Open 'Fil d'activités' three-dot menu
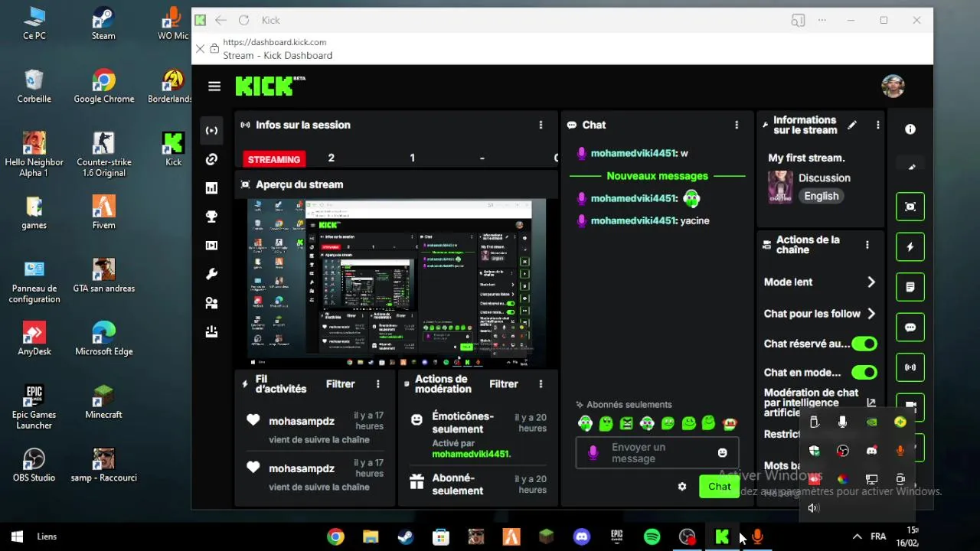 pyautogui.click(x=377, y=384)
